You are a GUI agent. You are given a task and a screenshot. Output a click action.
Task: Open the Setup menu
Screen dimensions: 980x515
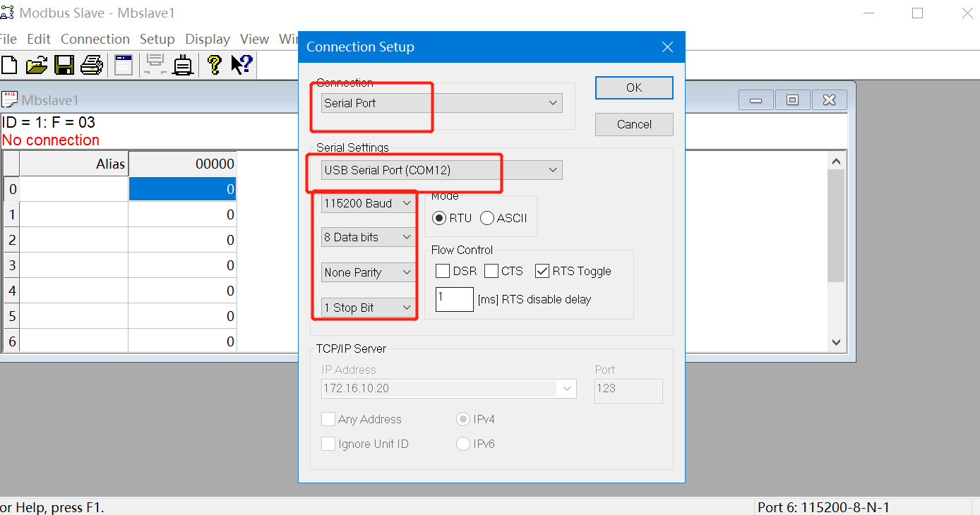click(157, 39)
